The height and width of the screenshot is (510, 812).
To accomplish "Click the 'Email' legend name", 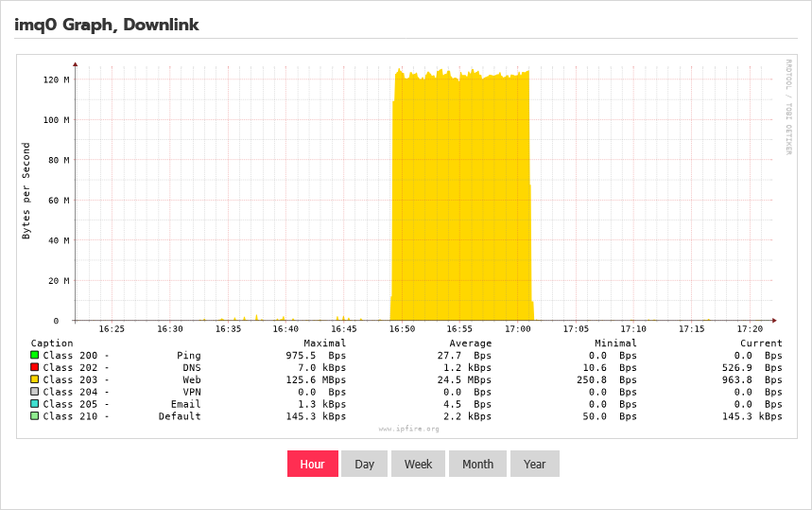I will pyautogui.click(x=186, y=404).
